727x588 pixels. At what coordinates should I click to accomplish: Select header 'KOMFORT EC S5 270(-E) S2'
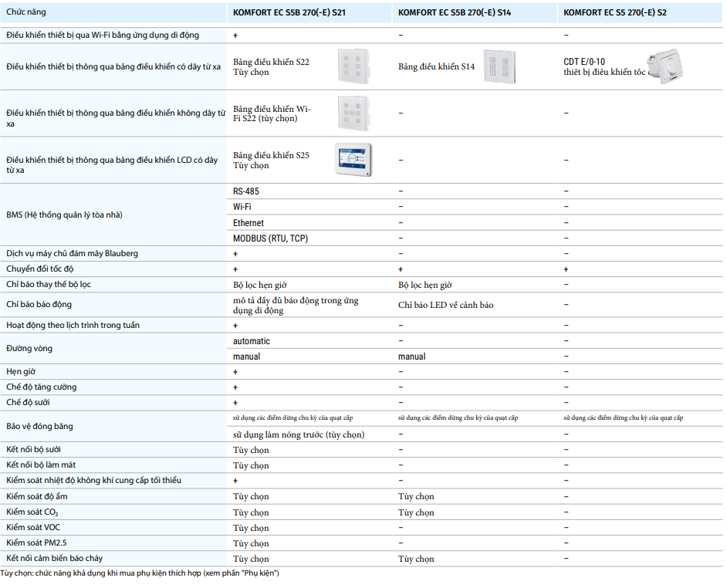[x=615, y=12]
